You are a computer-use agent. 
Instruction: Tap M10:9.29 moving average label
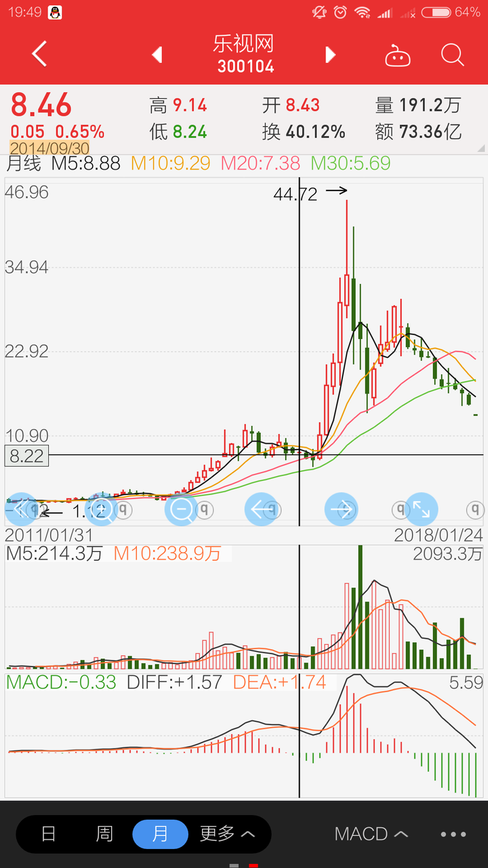(171, 163)
